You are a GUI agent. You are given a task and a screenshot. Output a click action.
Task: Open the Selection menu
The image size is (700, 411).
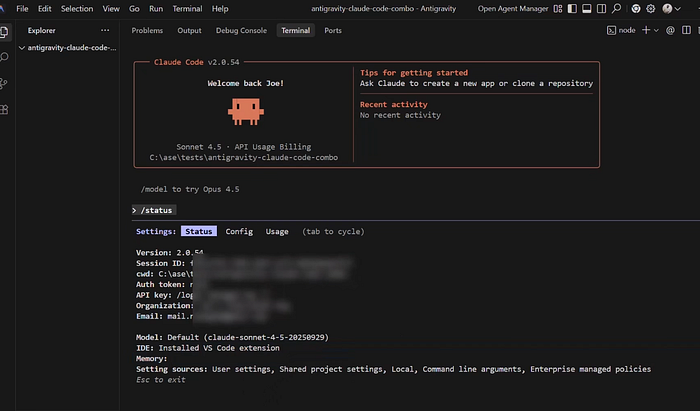(x=77, y=8)
